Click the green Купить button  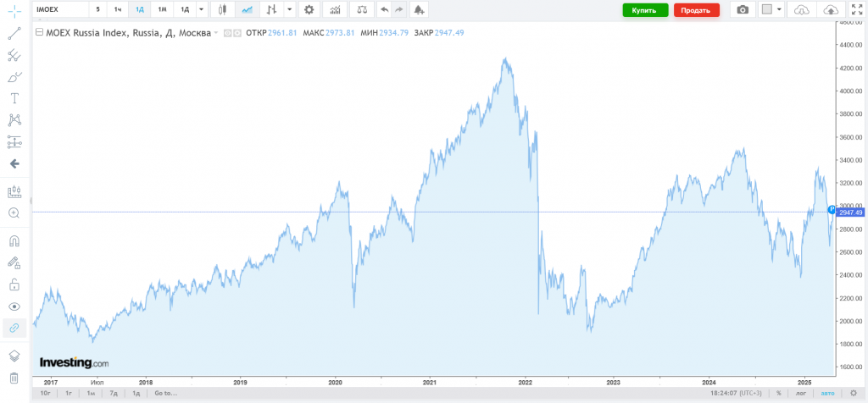point(645,9)
